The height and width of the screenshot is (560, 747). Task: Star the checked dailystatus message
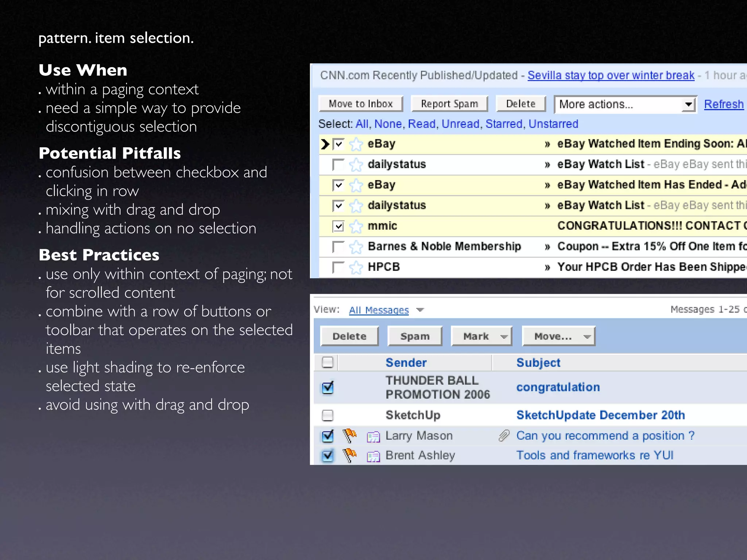(x=356, y=206)
